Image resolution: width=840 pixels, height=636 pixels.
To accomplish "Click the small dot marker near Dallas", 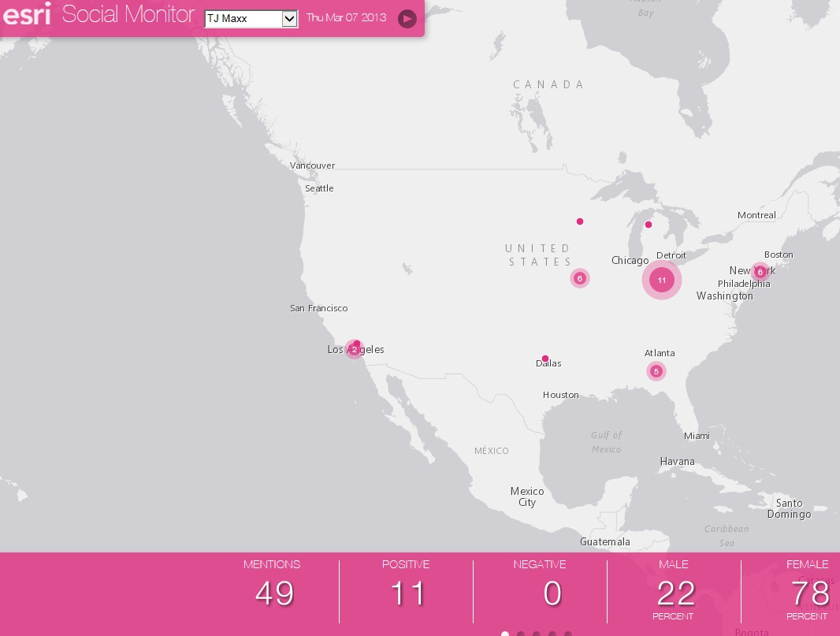I will coord(545,358).
